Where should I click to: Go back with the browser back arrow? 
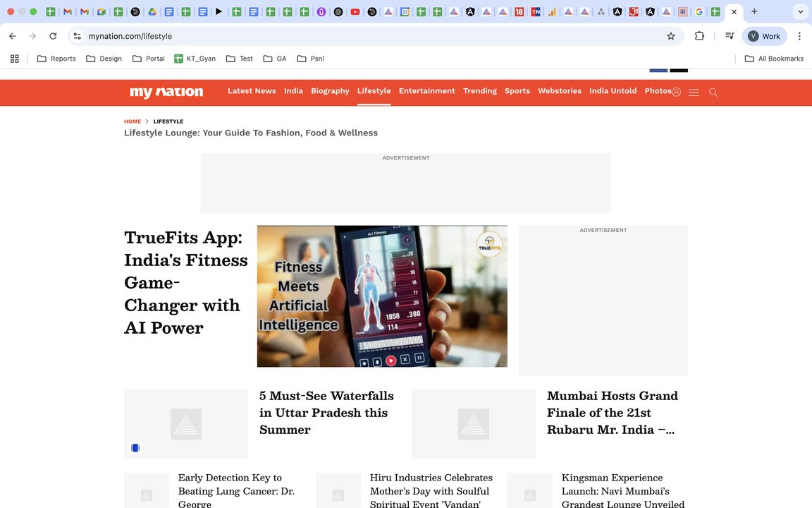(x=13, y=36)
